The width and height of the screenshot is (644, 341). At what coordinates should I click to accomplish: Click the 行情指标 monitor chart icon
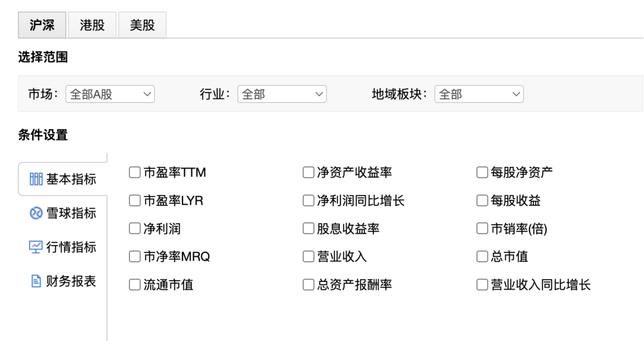coord(36,247)
